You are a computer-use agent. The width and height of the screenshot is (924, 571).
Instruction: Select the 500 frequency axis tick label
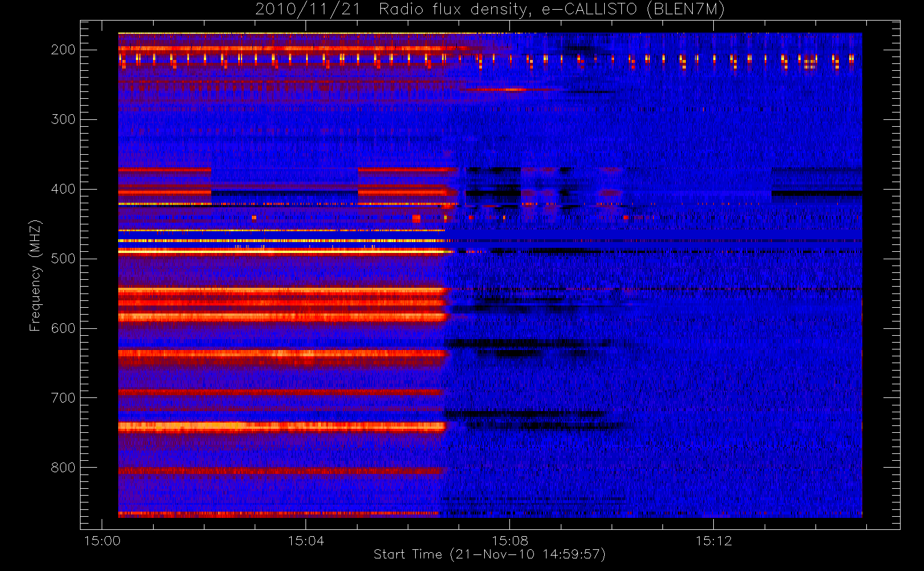[x=63, y=259]
